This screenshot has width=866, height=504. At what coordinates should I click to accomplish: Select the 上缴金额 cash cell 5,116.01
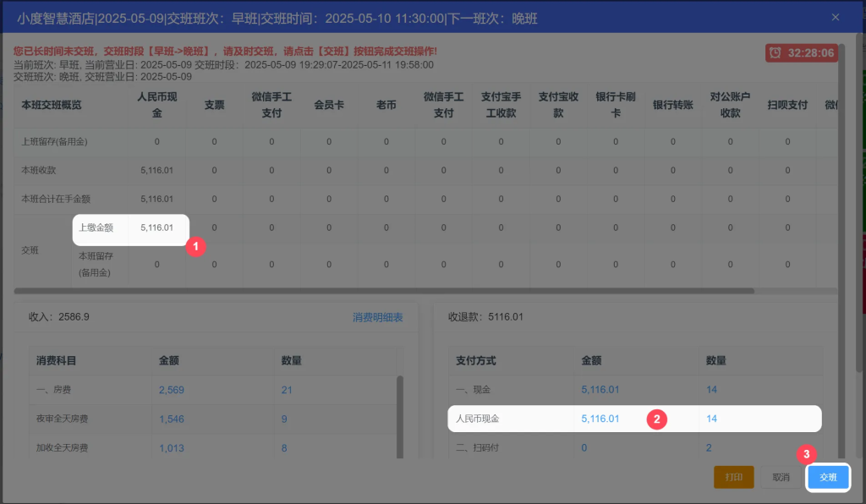tap(156, 227)
